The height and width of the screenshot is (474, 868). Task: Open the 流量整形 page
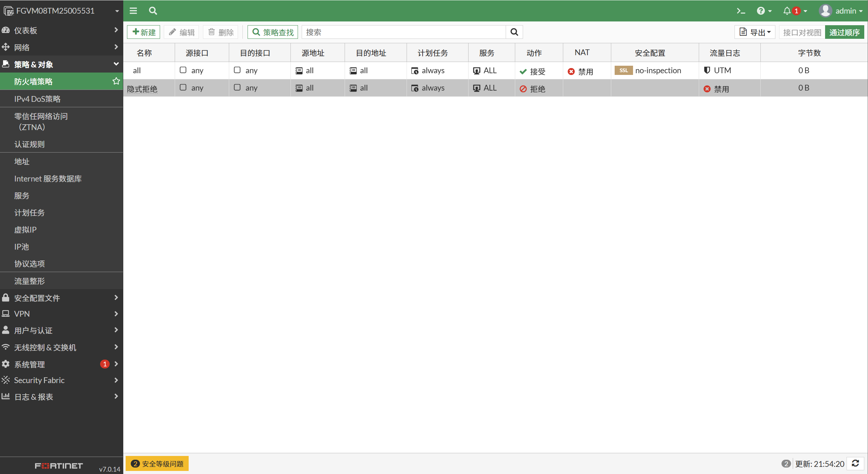tap(61, 281)
